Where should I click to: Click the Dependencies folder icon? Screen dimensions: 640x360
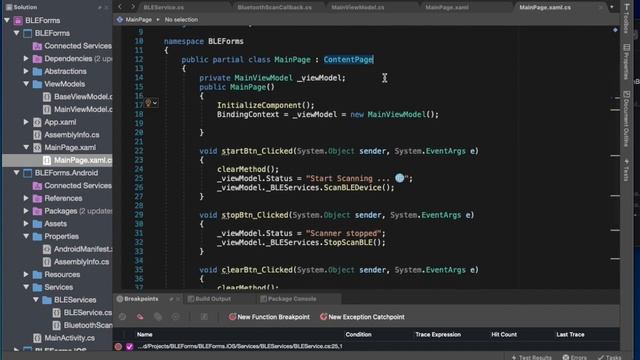pos(37,59)
